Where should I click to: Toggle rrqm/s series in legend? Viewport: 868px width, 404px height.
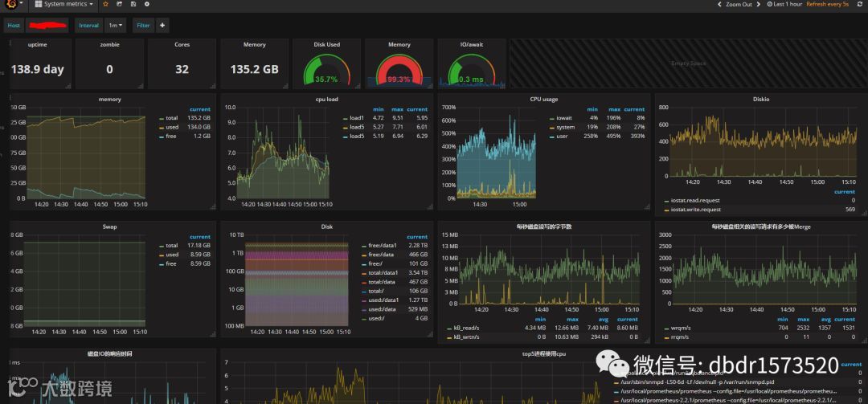[x=680, y=337]
